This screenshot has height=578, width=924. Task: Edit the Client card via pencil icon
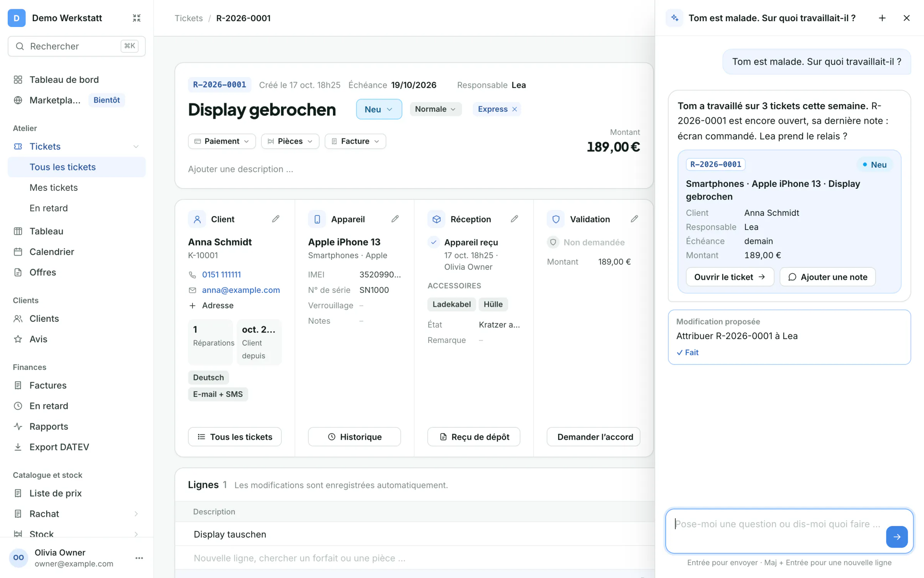(276, 219)
